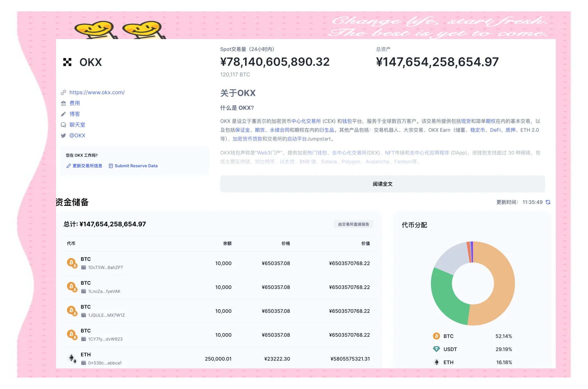588x389 pixels.
Task: Click the 余额 balance column header
Action: (x=227, y=243)
